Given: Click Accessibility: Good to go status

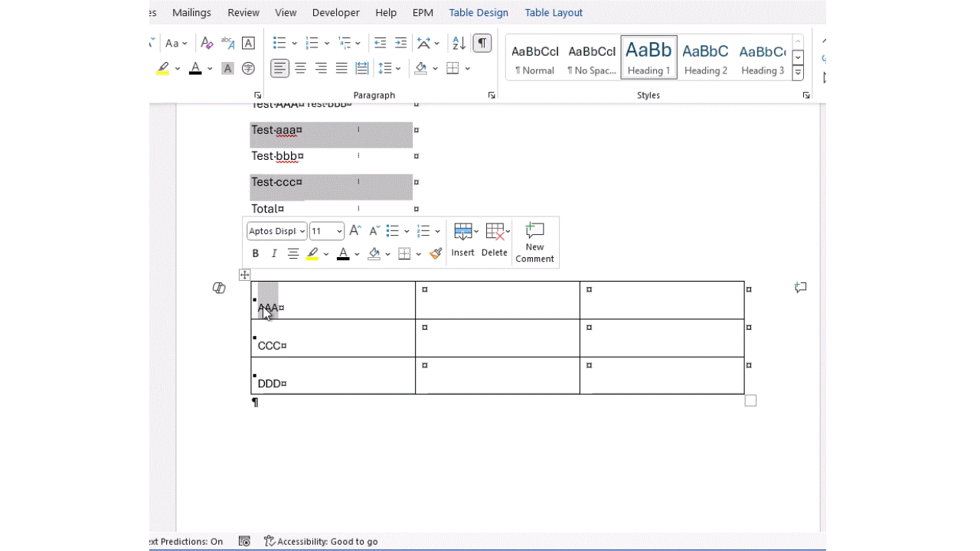Looking at the screenshot, I should click(x=321, y=541).
